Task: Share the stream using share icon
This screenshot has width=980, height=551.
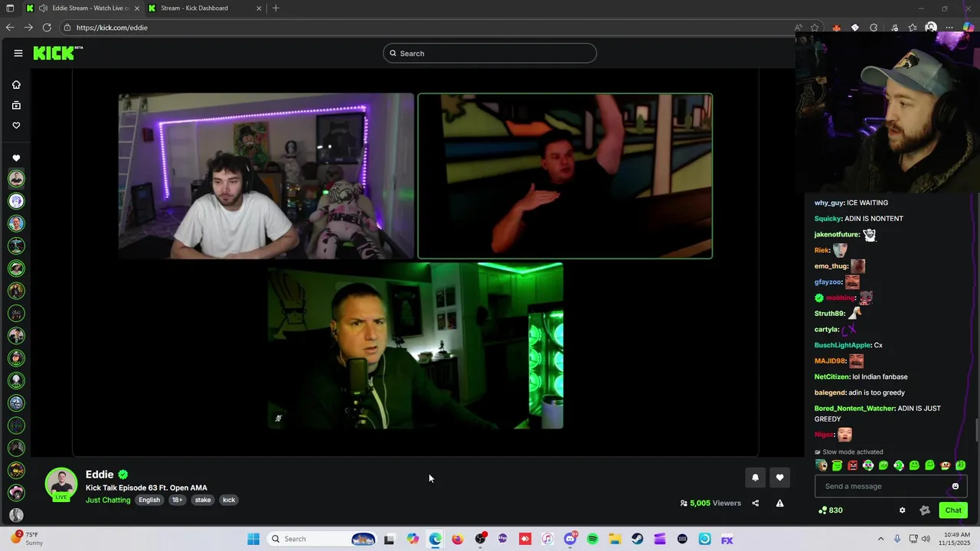Action: click(x=756, y=503)
